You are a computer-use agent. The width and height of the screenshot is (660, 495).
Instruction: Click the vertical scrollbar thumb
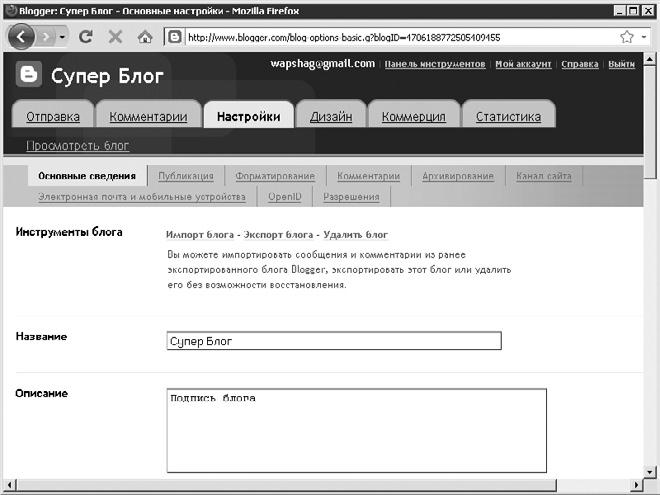point(649,122)
